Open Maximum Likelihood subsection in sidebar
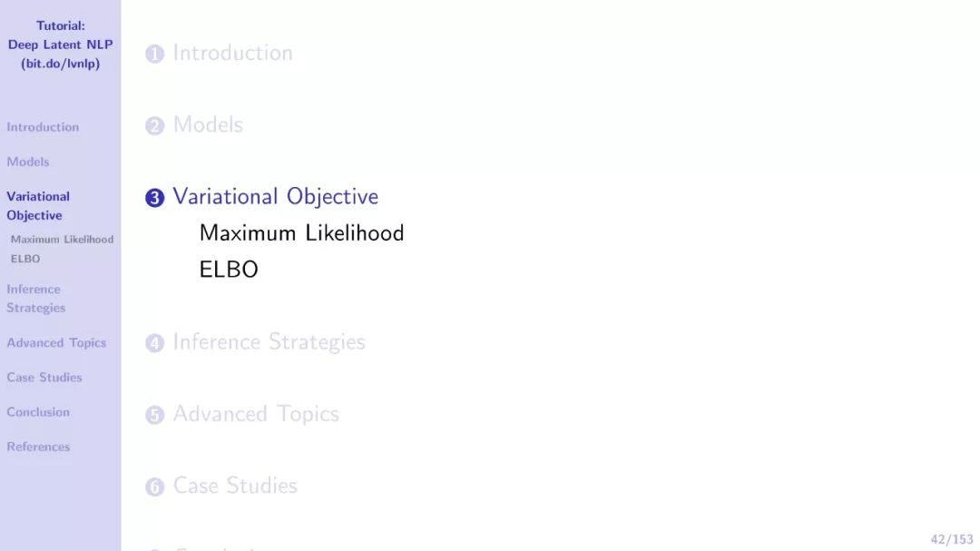Screen dimensions: 980x551 pos(62,239)
